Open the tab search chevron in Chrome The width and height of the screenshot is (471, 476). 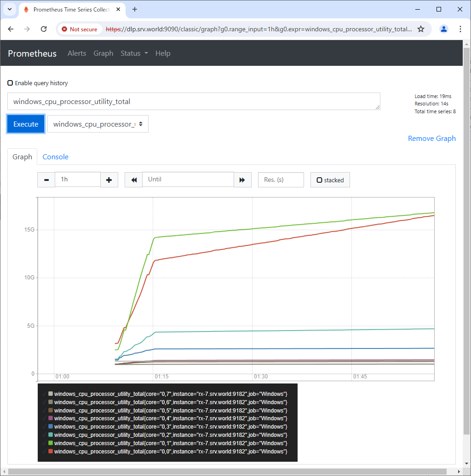pos(9,9)
